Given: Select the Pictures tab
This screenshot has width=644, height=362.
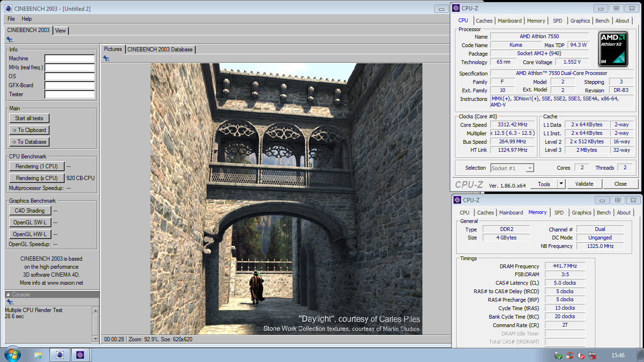Looking at the screenshot, I should (x=113, y=49).
